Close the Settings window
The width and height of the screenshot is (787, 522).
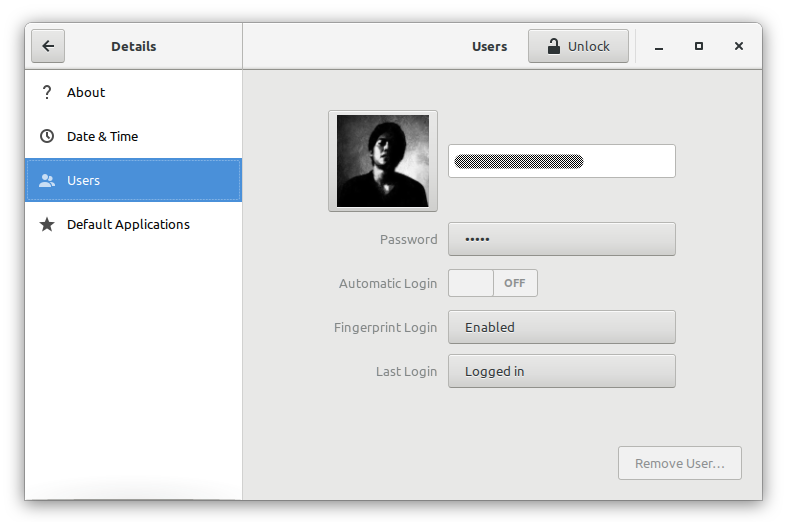739,46
